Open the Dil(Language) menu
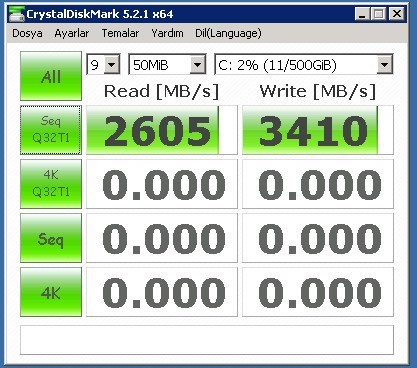 [x=228, y=33]
